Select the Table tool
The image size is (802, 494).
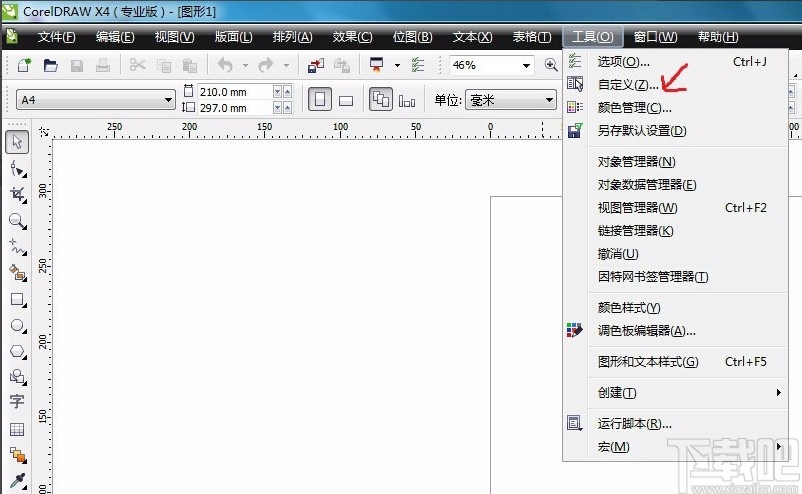(x=17, y=429)
